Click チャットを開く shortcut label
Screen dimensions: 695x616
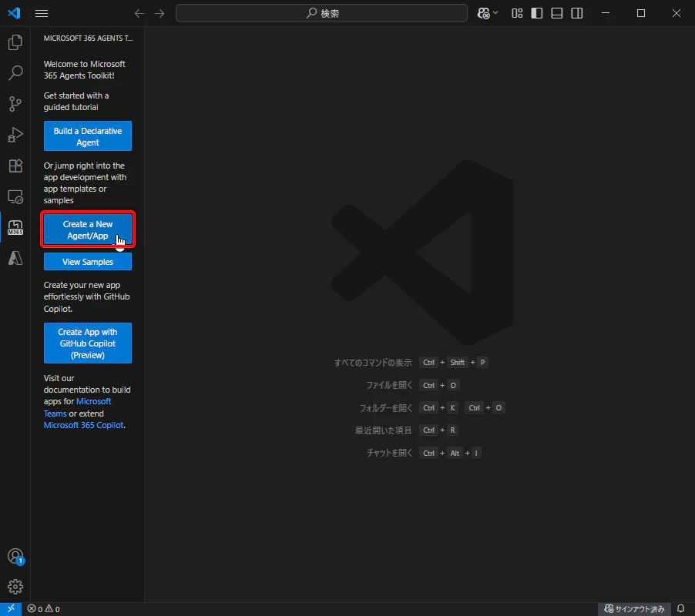tap(389, 453)
